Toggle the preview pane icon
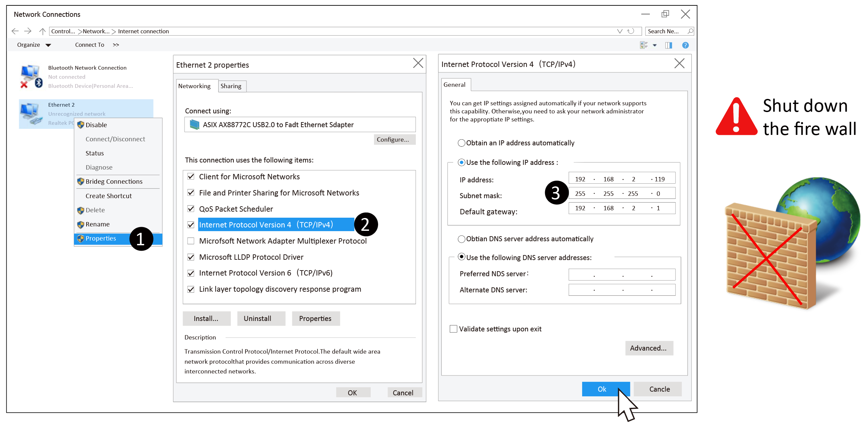The image size is (868, 432). (669, 45)
